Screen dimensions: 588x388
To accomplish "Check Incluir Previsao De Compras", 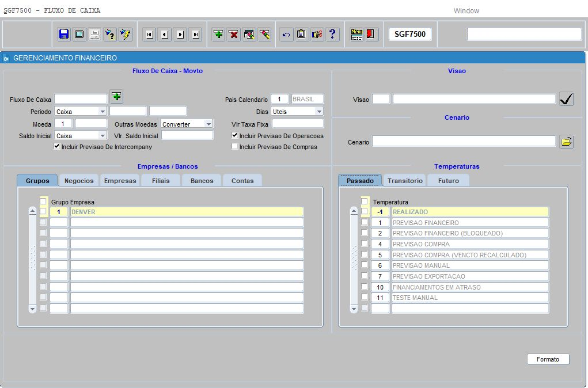I will 235,146.
